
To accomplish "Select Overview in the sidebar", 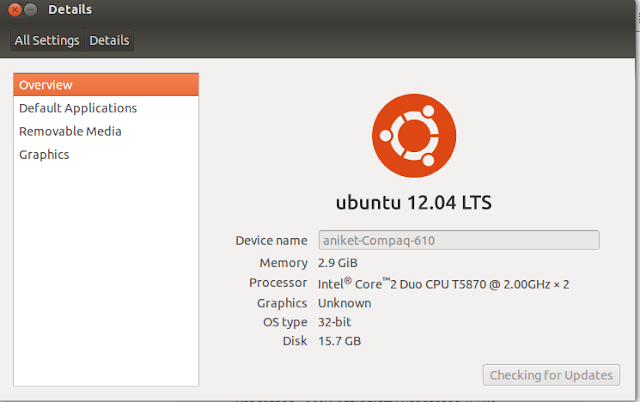I will pos(106,85).
